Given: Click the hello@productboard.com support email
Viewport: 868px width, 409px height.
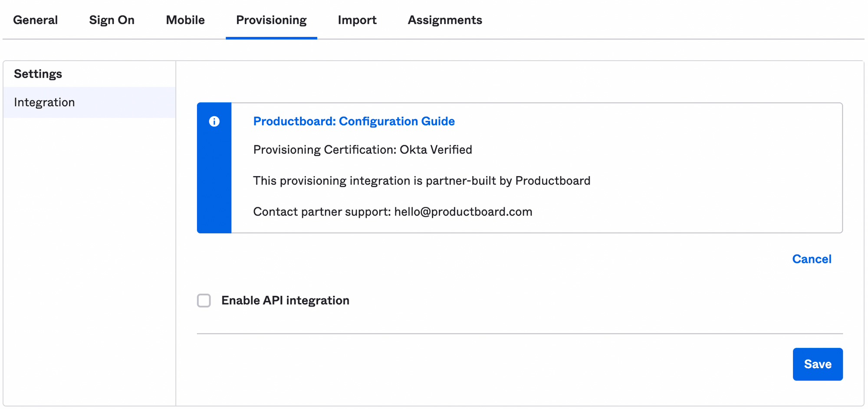Looking at the screenshot, I should (463, 212).
